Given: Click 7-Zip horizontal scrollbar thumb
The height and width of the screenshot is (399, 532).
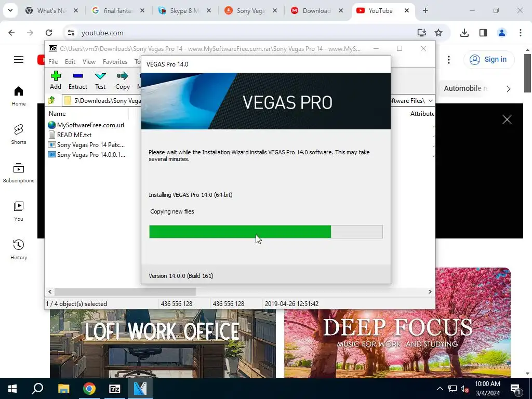Looking at the screenshot, I should 125,291.
